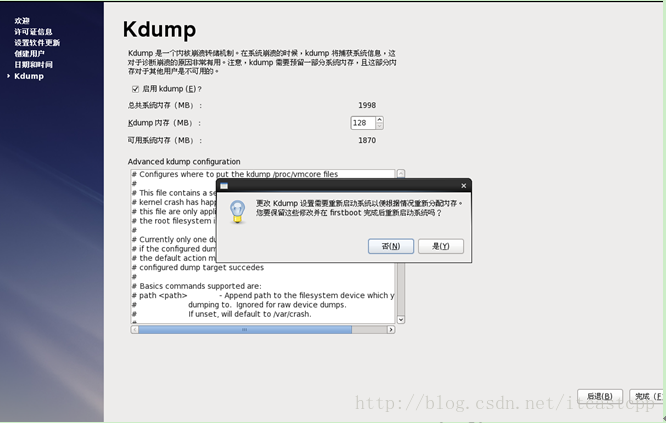Click the "# Basics commands supported are:" line
This screenshot has height=423, width=666.
pyautogui.click(x=196, y=286)
